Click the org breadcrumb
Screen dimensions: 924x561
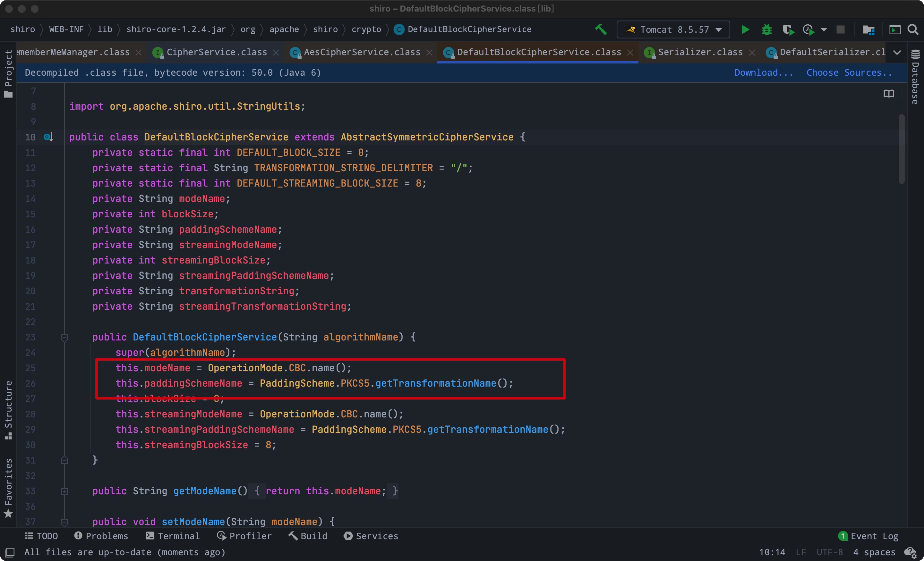247,29
